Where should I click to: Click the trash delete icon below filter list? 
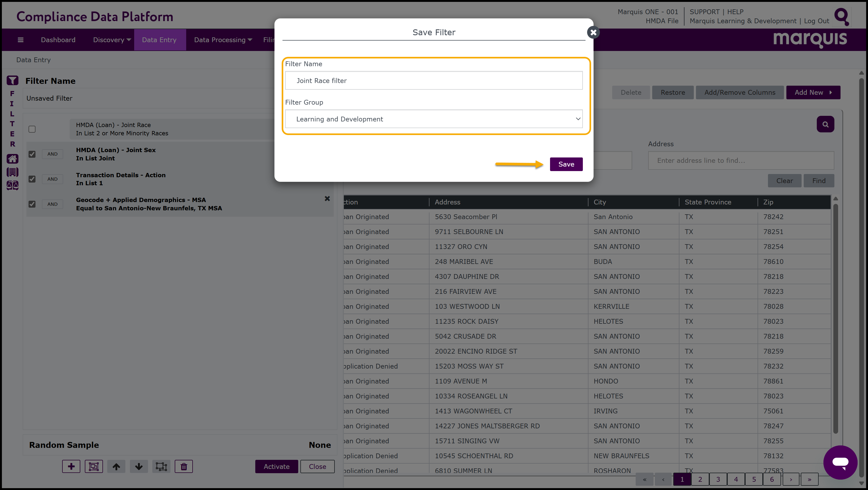184,467
